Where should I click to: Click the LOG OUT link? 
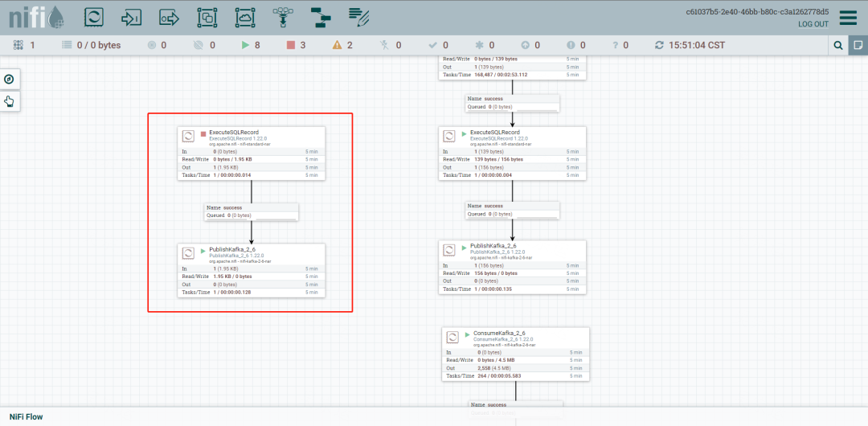pyautogui.click(x=813, y=24)
